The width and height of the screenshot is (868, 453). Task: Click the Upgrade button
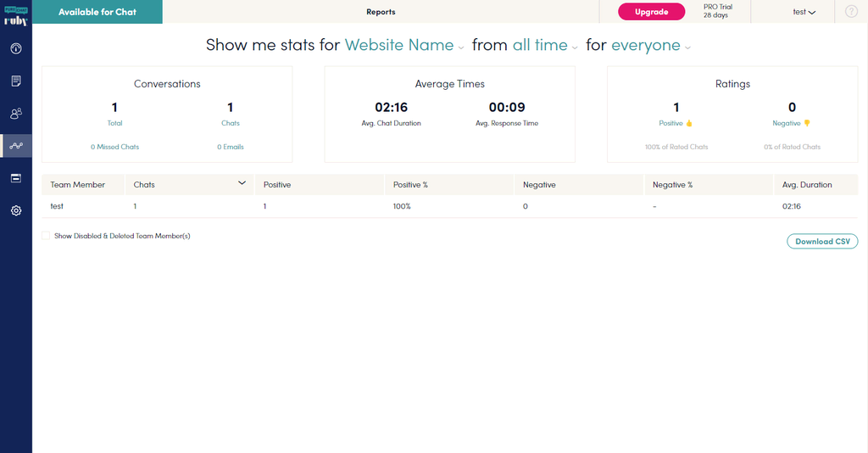[651, 12]
